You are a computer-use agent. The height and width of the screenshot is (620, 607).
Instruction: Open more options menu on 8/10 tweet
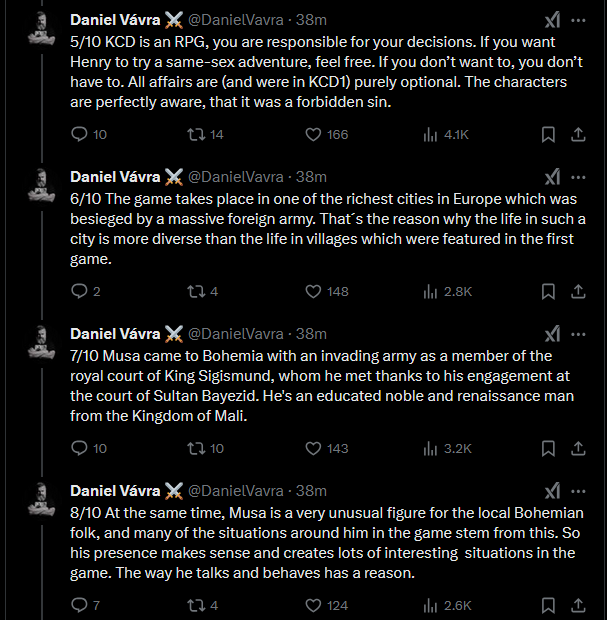pyautogui.click(x=579, y=491)
